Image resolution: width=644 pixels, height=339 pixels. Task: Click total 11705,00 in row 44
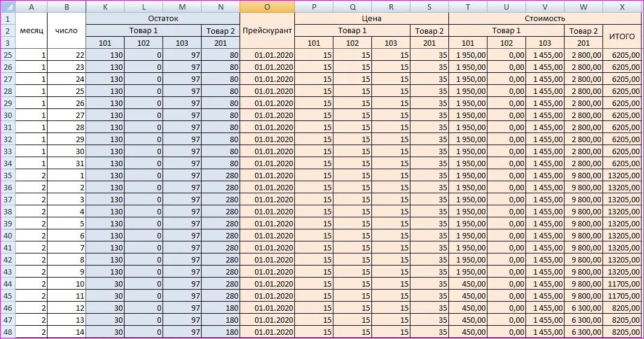coord(622,284)
